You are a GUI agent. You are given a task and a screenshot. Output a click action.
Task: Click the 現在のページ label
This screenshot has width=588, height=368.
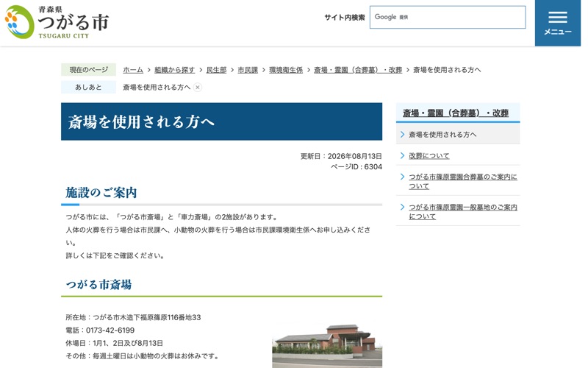pos(88,70)
